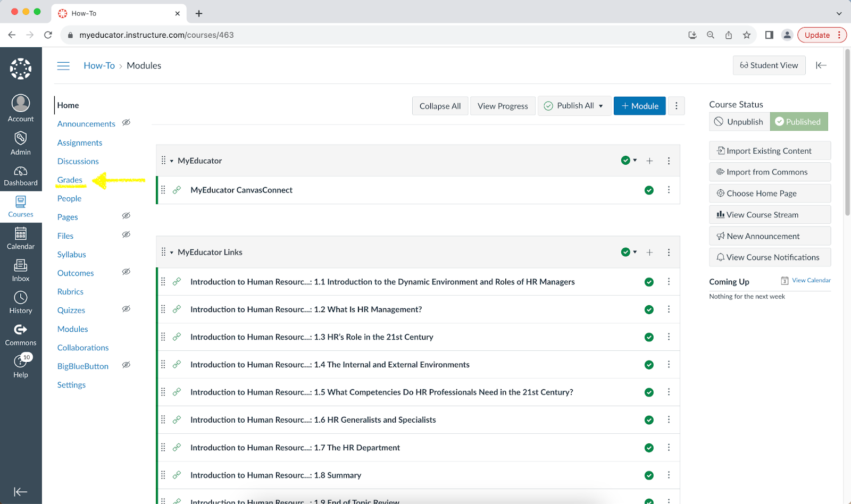Bookmark this page with the star icon
This screenshot has height=504, width=851.
747,35
